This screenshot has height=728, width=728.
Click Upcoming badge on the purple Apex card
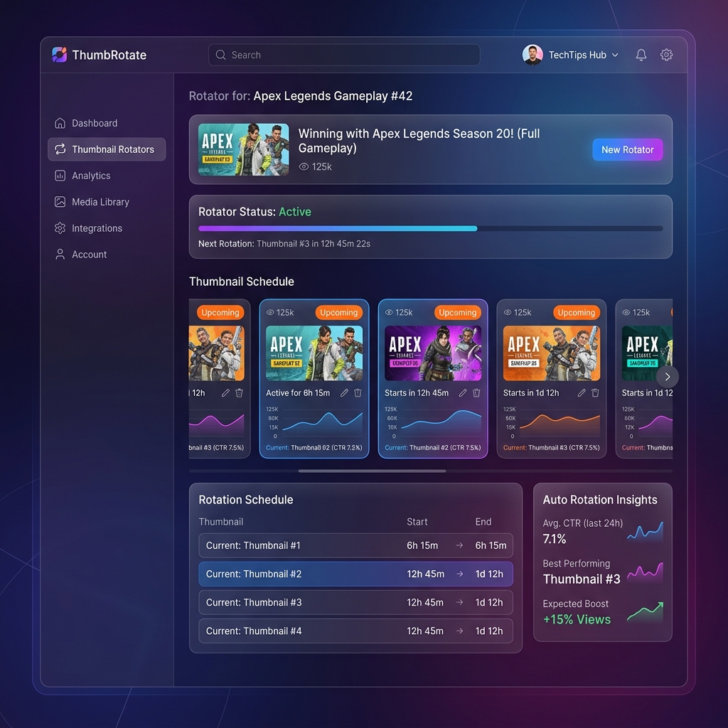click(457, 313)
